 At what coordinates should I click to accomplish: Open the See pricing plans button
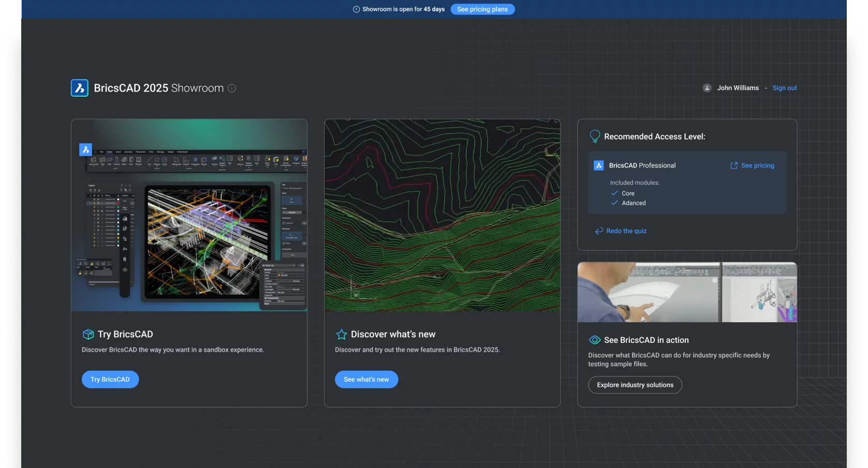coord(482,9)
